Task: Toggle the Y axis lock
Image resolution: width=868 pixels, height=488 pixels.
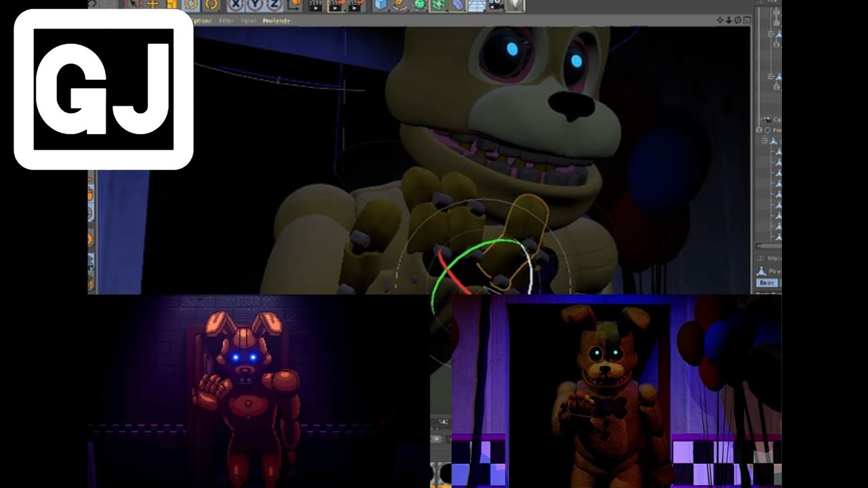Action: [x=255, y=5]
